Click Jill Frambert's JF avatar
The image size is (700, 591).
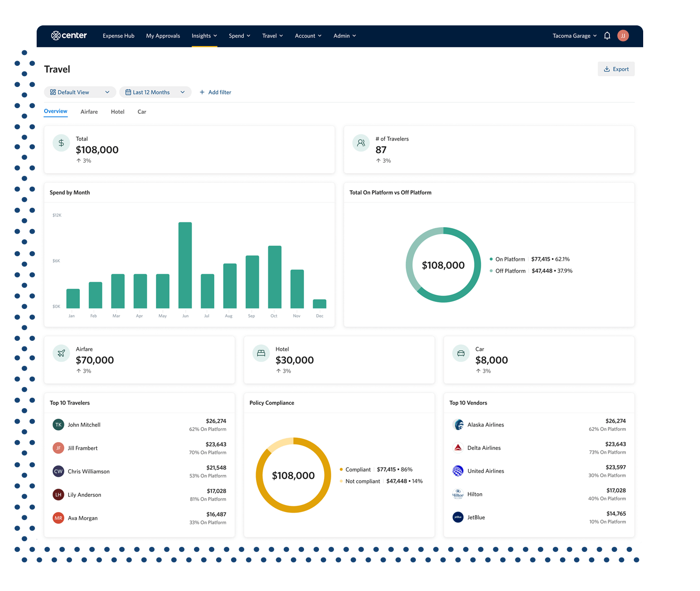click(58, 448)
